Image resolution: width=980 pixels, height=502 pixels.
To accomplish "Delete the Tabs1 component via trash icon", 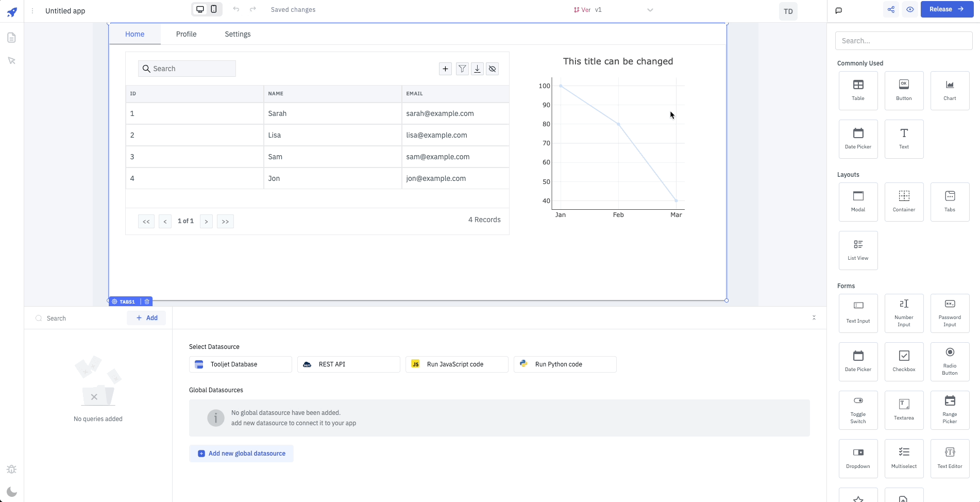I will click(147, 302).
